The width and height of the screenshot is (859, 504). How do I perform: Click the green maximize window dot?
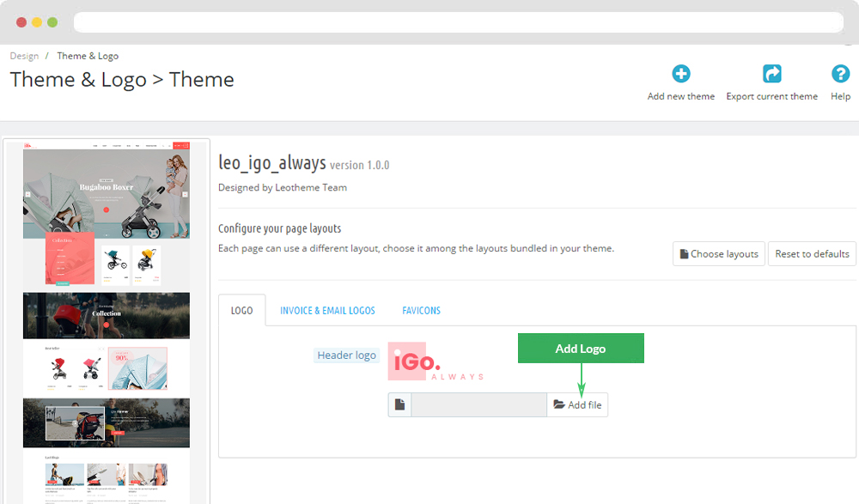pyautogui.click(x=52, y=21)
